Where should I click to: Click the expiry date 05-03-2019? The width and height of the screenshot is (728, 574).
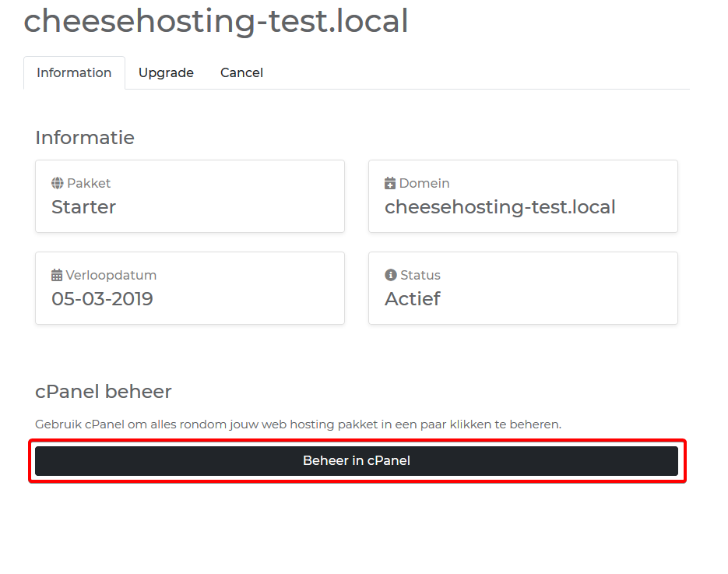pos(102,299)
